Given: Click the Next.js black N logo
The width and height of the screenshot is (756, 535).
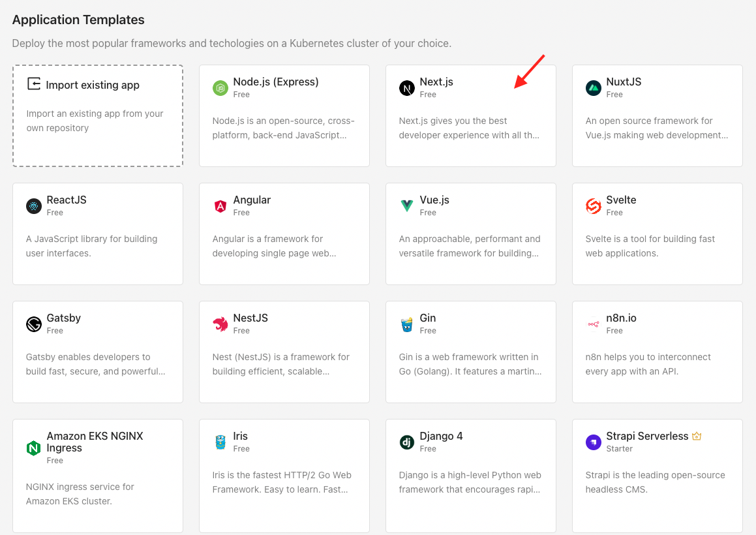Looking at the screenshot, I should 407,88.
